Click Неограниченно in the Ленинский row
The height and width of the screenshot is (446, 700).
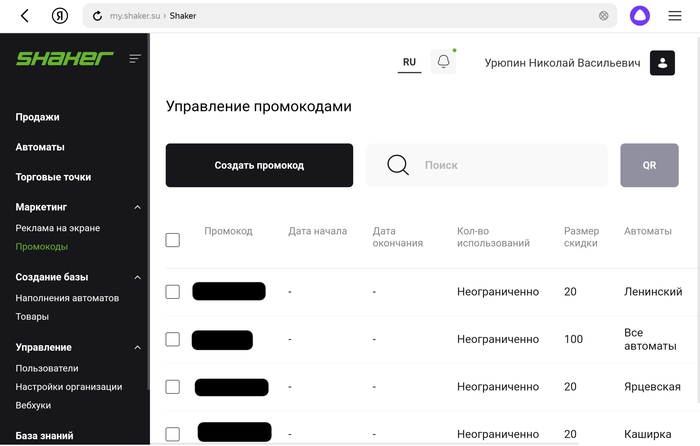pos(498,292)
